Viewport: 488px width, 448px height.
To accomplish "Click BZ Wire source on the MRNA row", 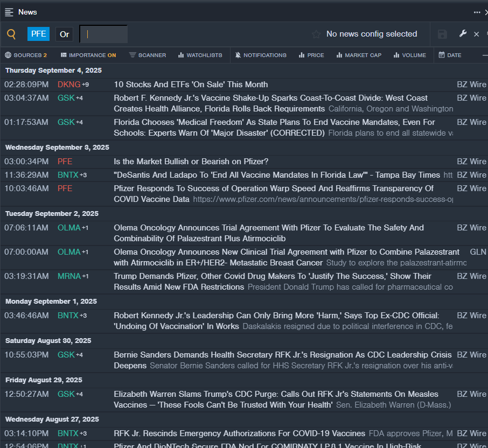I will pos(471,276).
